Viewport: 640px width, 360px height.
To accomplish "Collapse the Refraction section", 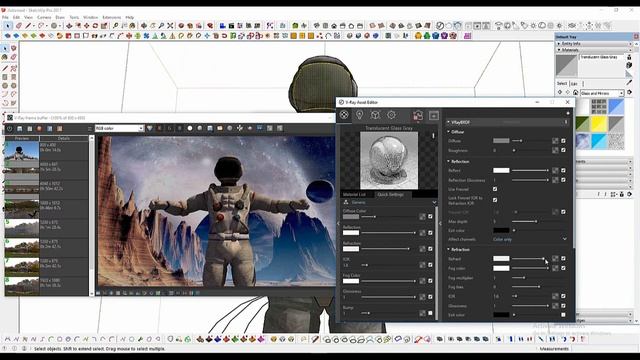I will (449, 249).
